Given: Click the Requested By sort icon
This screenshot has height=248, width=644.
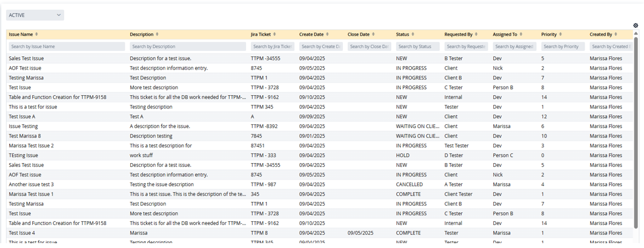Looking at the screenshot, I should point(477,35).
